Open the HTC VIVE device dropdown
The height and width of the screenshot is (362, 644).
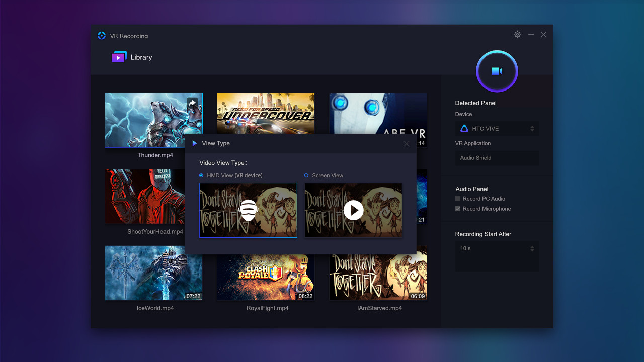tap(532, 128)
